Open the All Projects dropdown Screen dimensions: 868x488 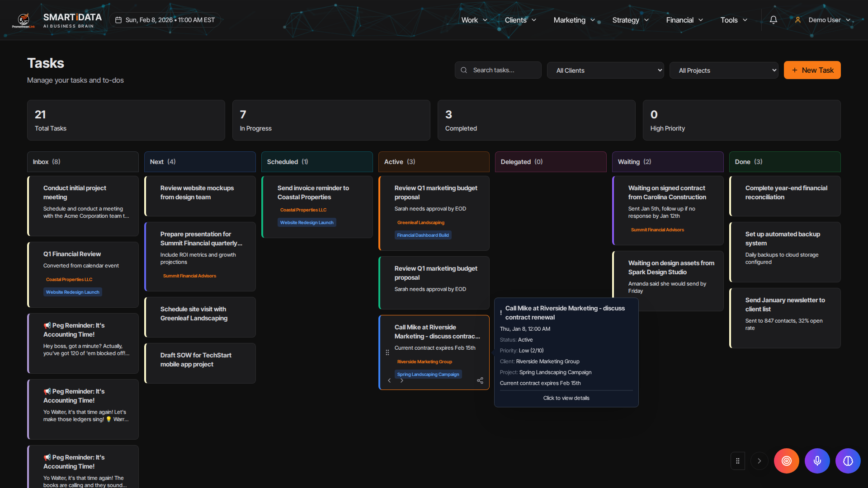click(724, 70)
